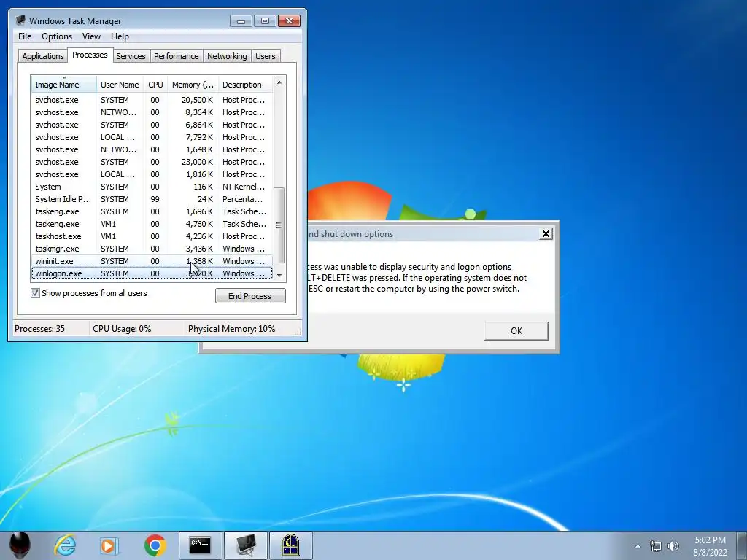This screenshot has width=747, height=560.
Task: Open volume speaker tray icon
Action: point(673,546)
